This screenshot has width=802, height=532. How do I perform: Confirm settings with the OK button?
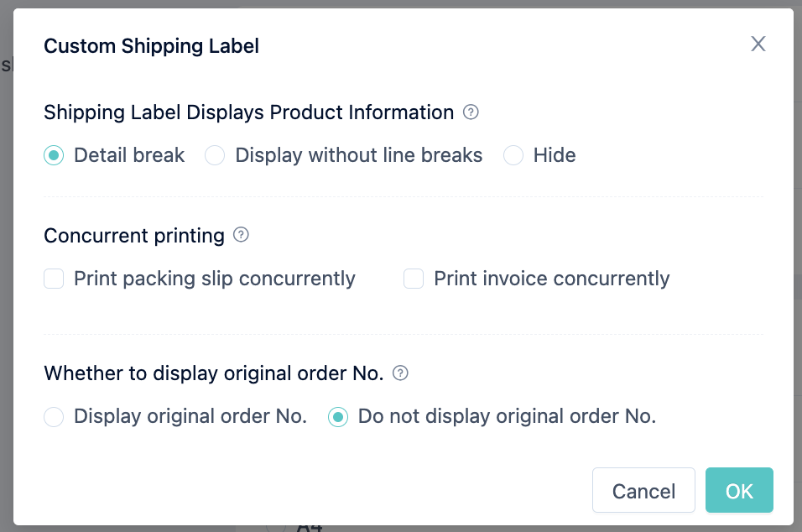coord(739,490)
